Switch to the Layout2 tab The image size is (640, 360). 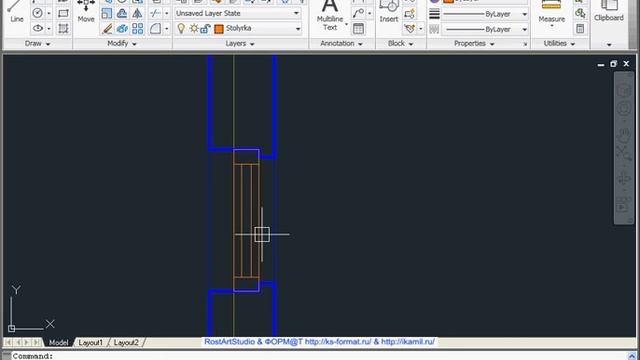pos(126,342)
